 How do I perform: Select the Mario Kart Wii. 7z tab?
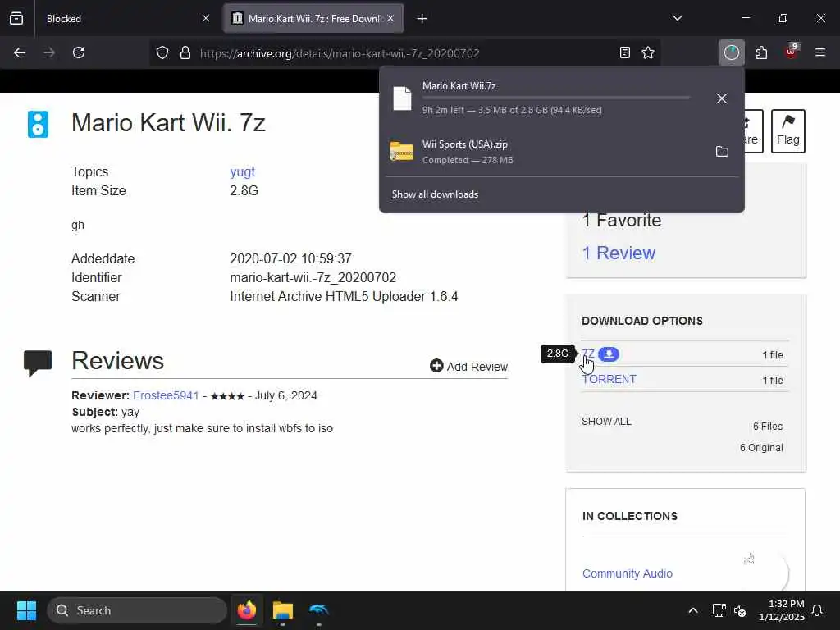(x=313, y=19)
